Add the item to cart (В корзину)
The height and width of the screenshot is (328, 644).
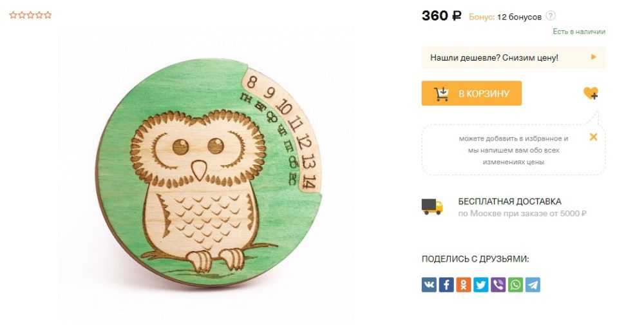(x=471, y=93)
